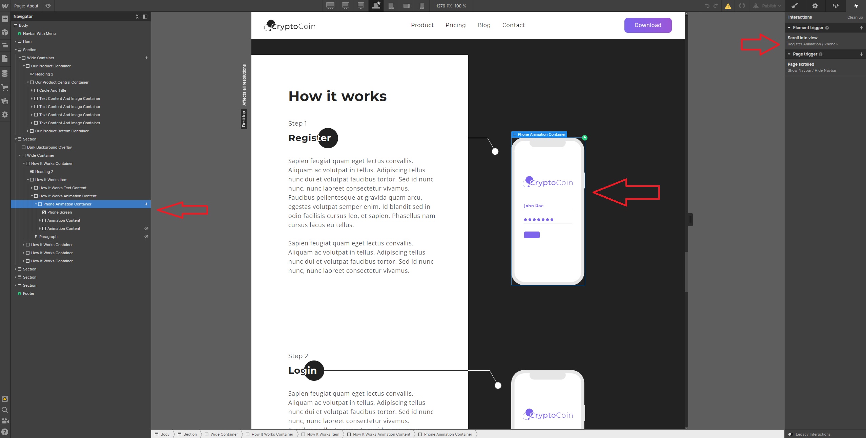Open the search magnifier at sidebar bottom

[5, 410]
